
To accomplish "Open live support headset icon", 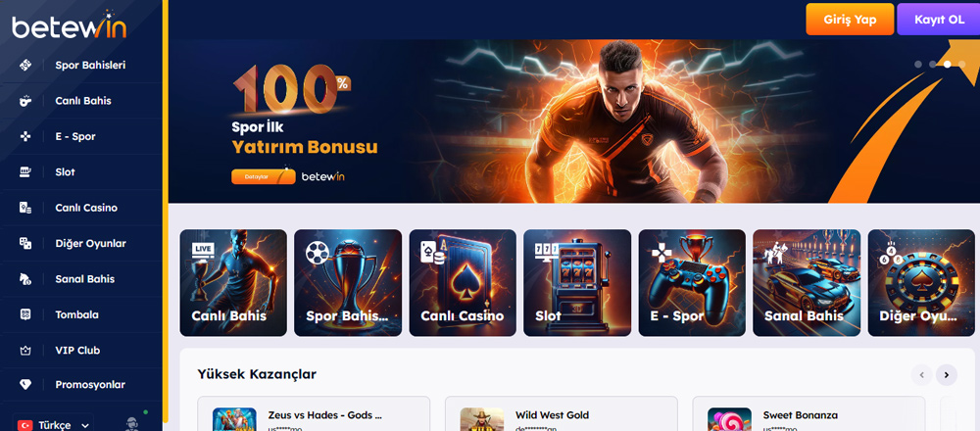I will (132, 424).
